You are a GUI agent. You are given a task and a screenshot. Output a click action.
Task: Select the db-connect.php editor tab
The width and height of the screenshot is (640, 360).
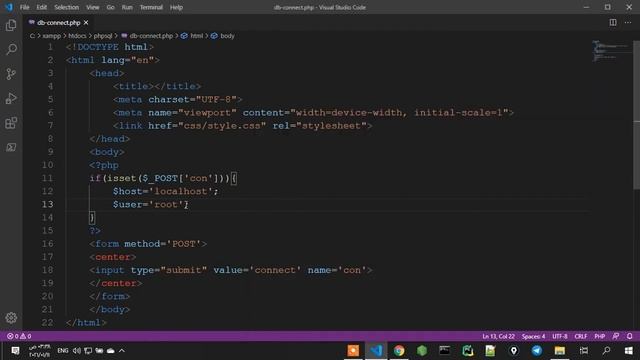[x=58, y=22]
